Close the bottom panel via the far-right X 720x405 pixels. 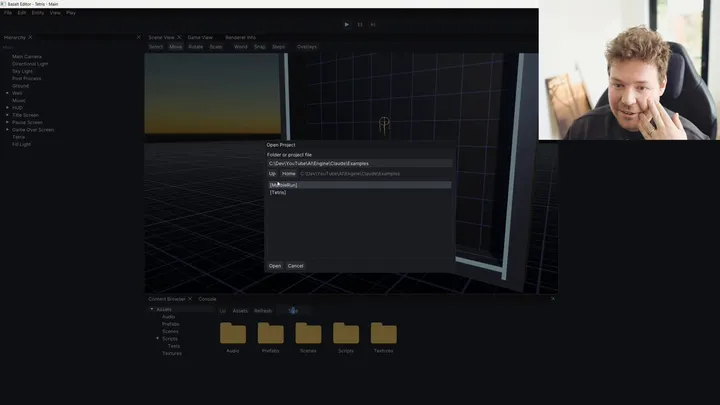point(553,298)
